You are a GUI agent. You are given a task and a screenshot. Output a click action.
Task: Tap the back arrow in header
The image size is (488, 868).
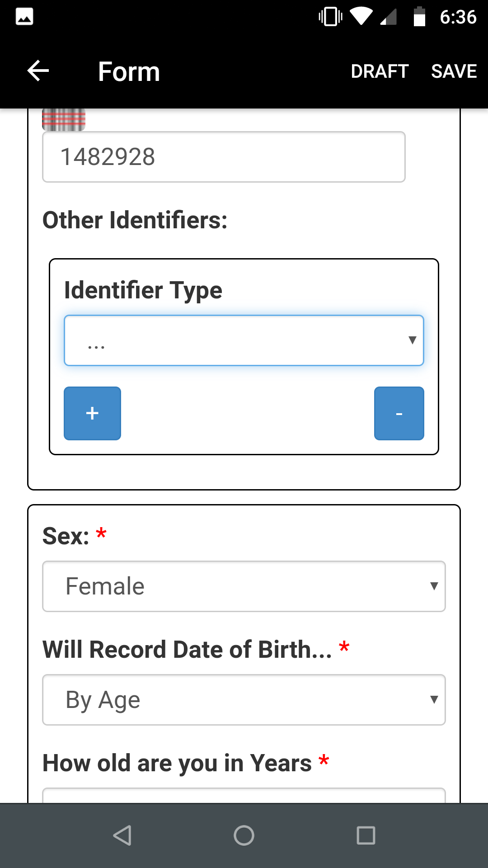tap(38, 71)
